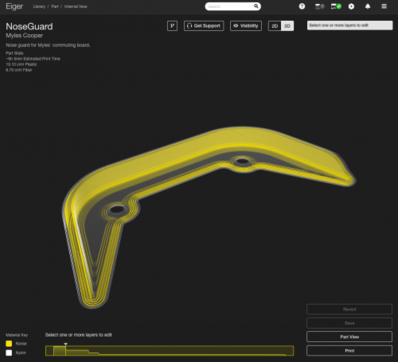The width and height of the screenshot is (398, 362).
Task: Open the help question mark icon
Action: (302, 6)
